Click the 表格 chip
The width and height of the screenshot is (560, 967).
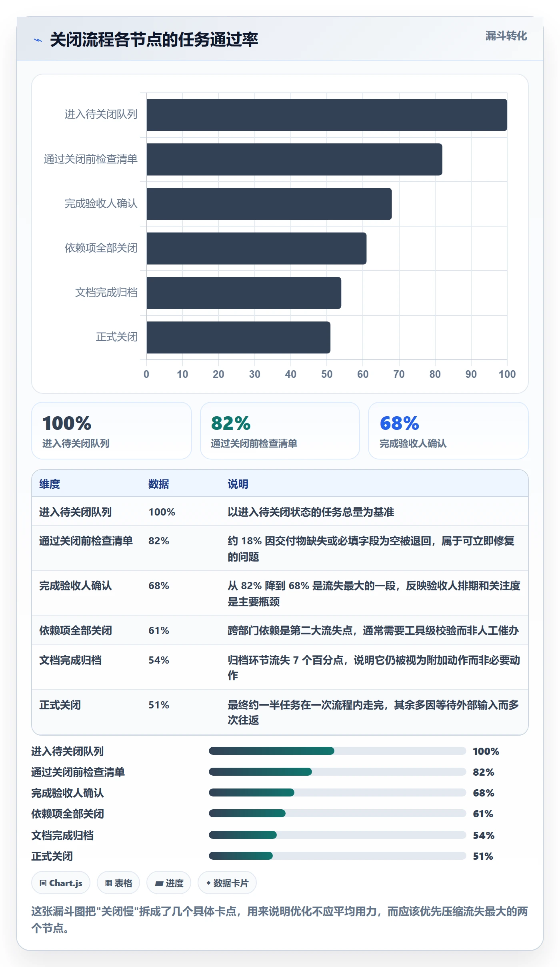[118, 883]
